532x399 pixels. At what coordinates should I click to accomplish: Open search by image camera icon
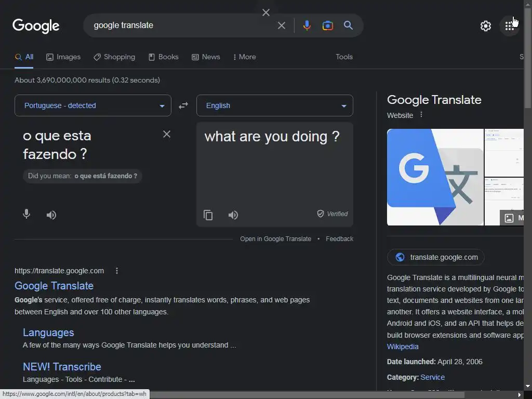(327, 25)
